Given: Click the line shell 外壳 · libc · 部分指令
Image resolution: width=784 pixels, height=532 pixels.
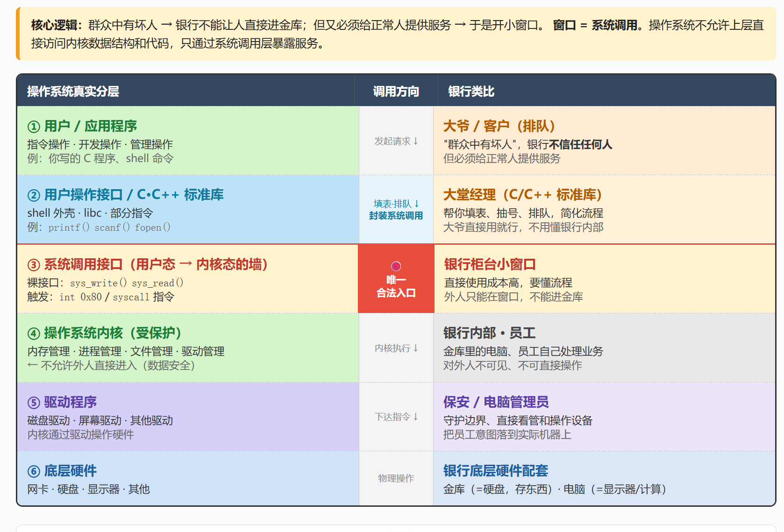Looking at the screenshot, I should click(x=90, y=213).
